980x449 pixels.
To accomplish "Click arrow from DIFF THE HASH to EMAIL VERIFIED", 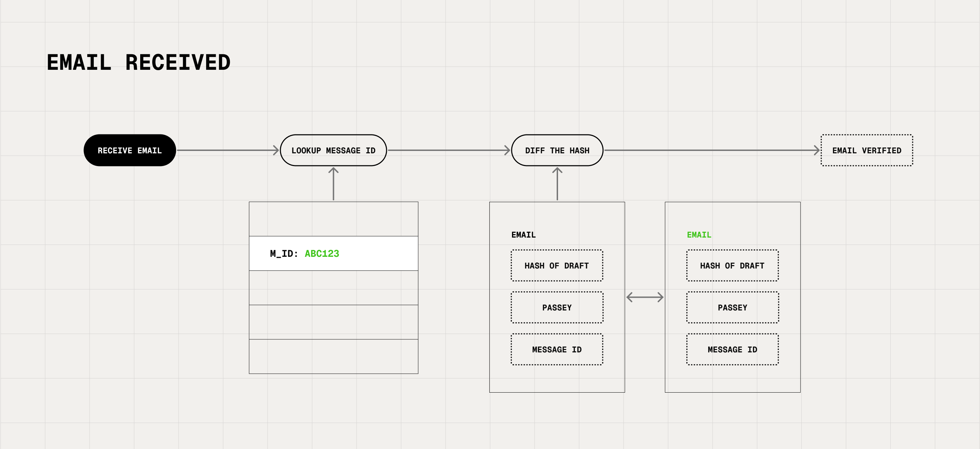I will coord(712,150).
